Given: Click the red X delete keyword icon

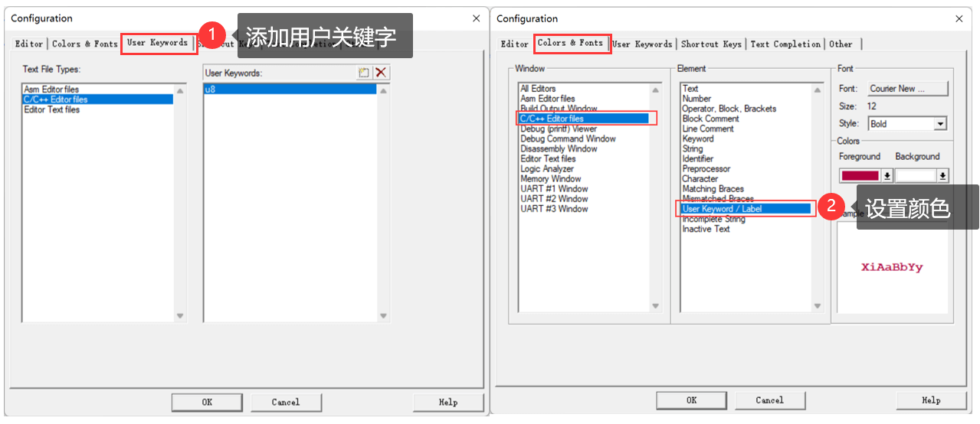Looking at the screenshot, I should [x=381, y=73].
